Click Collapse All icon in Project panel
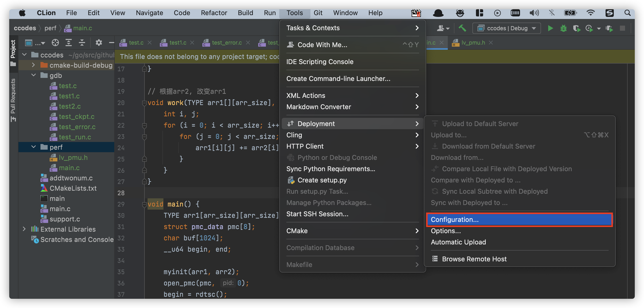Viewport: 644px width, 308px height. coord(82,43)
